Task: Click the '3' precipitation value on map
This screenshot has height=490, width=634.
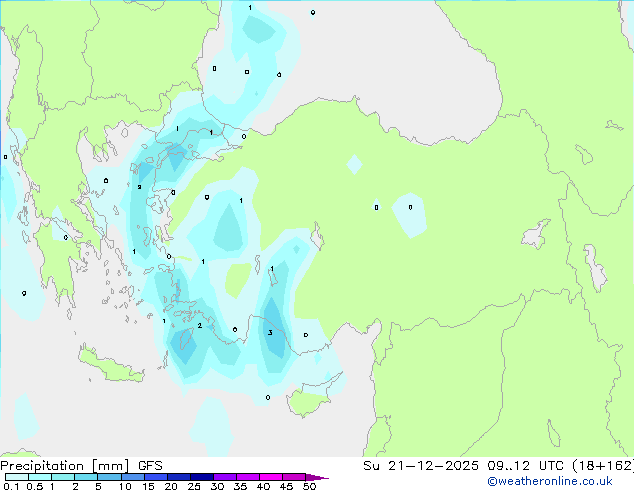Action: [270, 333]
